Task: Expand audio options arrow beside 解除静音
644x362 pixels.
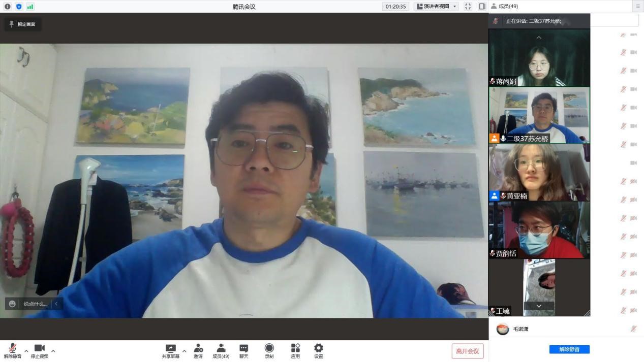Action: pyautogui.click(x=26, y=351)
